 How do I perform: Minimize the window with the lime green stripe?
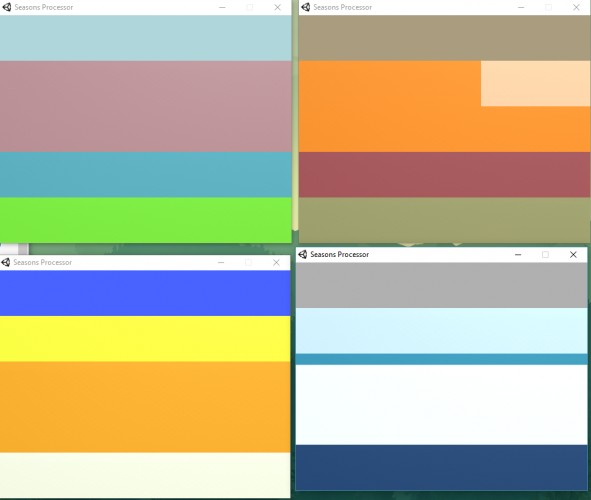point(222,8)
